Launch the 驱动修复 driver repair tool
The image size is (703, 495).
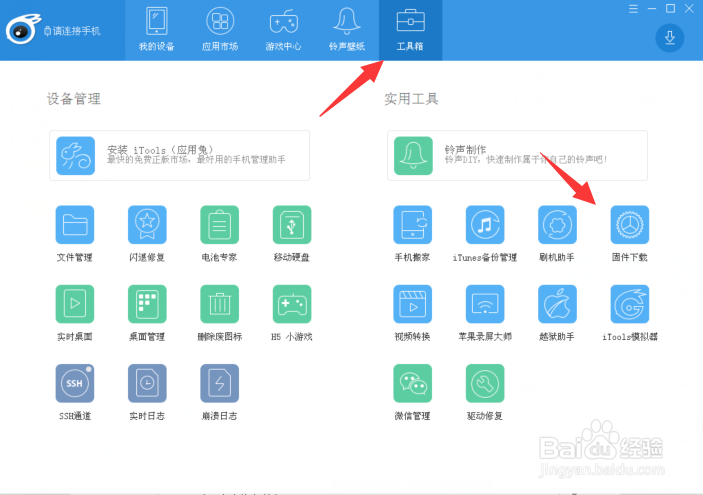pyautogui.click(x=485, y=383)
